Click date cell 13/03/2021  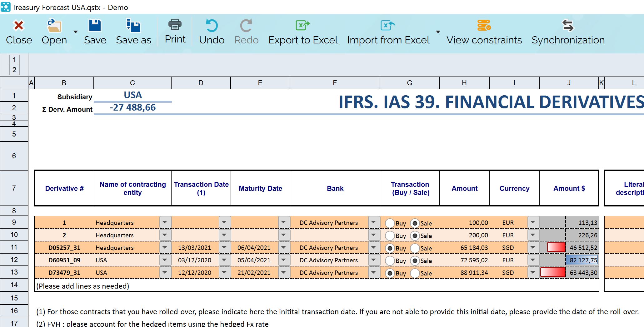(195, 248)
